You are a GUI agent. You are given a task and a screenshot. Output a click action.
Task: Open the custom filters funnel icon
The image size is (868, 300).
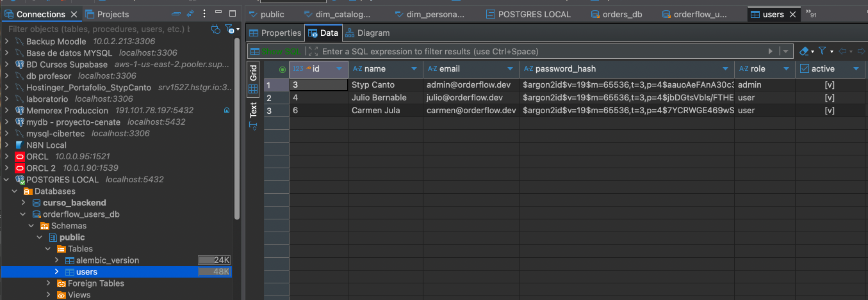coord(823,51)
